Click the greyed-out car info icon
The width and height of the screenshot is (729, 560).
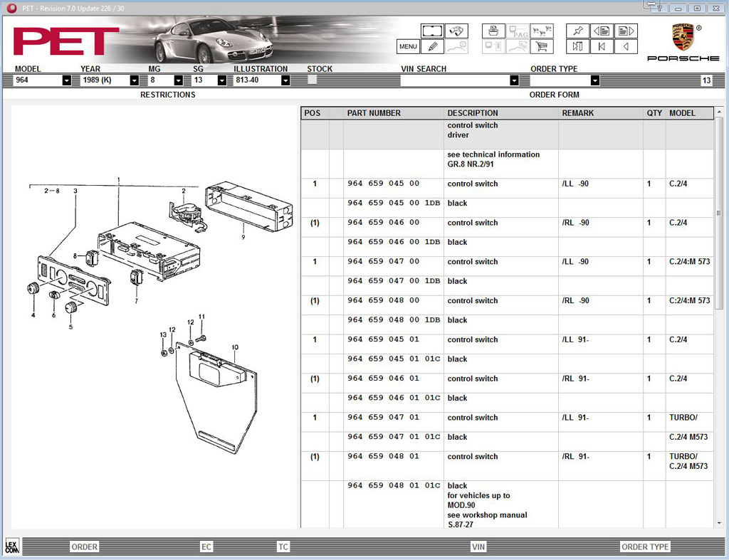(x=456, y=46)
